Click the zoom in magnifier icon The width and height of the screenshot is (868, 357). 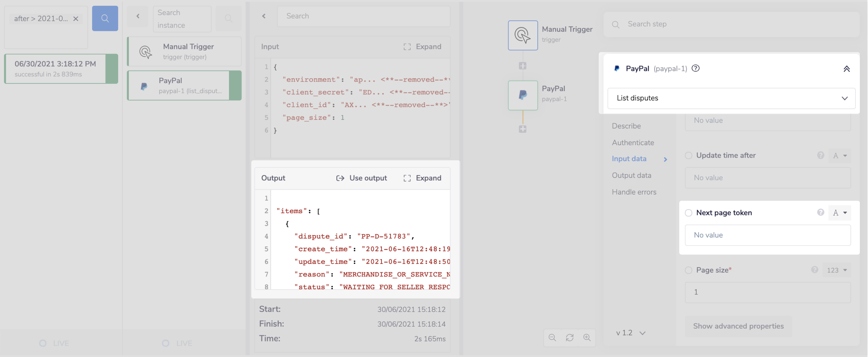coord(587,337)
